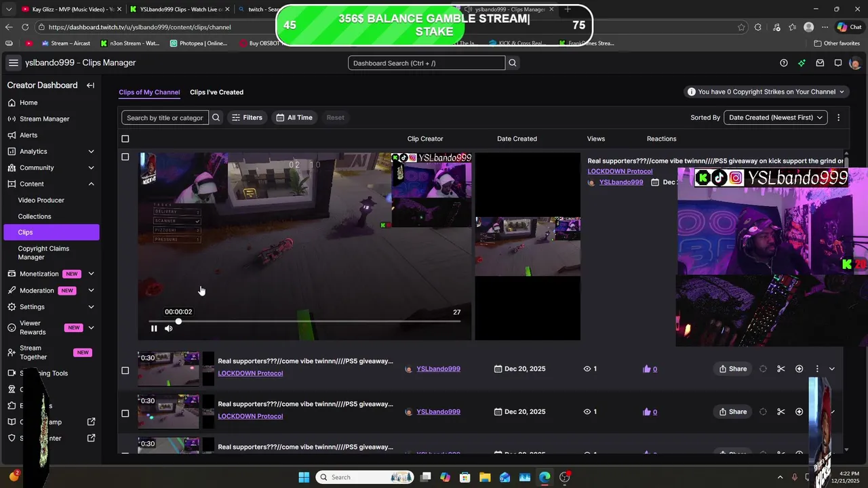Open the green sparkle updates icon

802,63
